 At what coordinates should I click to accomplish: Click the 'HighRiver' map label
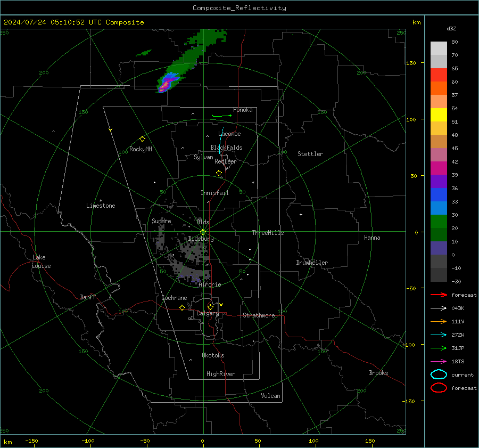221,374
